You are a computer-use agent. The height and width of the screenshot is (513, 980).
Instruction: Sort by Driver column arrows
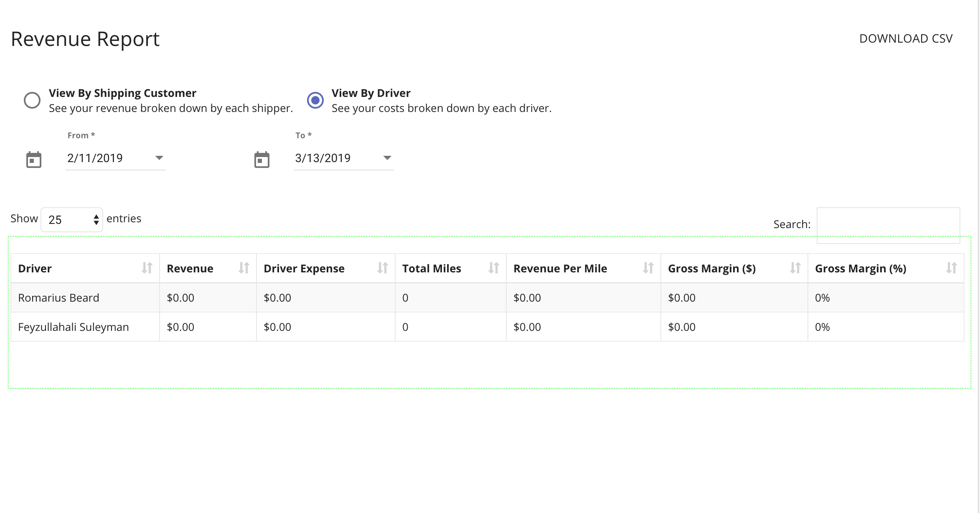pos(147,268)
